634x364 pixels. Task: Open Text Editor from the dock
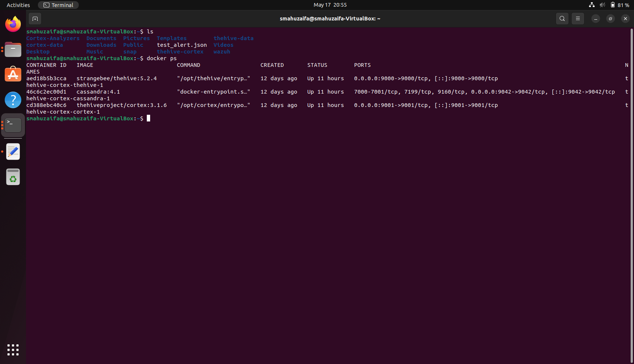coord(13,152)
